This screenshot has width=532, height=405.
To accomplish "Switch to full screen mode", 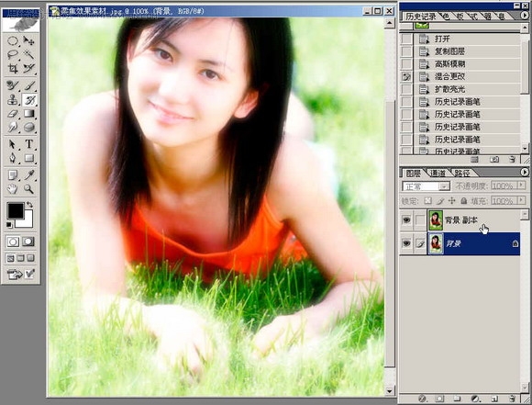I will click(x=31, y=258).
